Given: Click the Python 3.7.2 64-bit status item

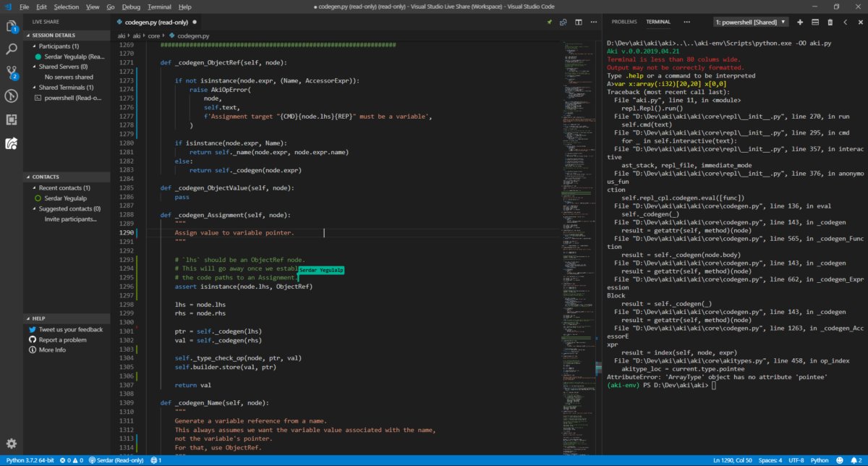Looking at the screenshot, I should pos(29,460).
